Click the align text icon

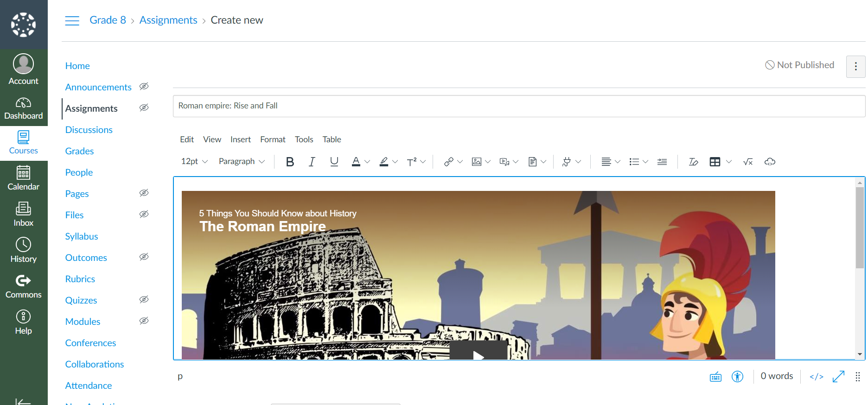coord(606,162)
